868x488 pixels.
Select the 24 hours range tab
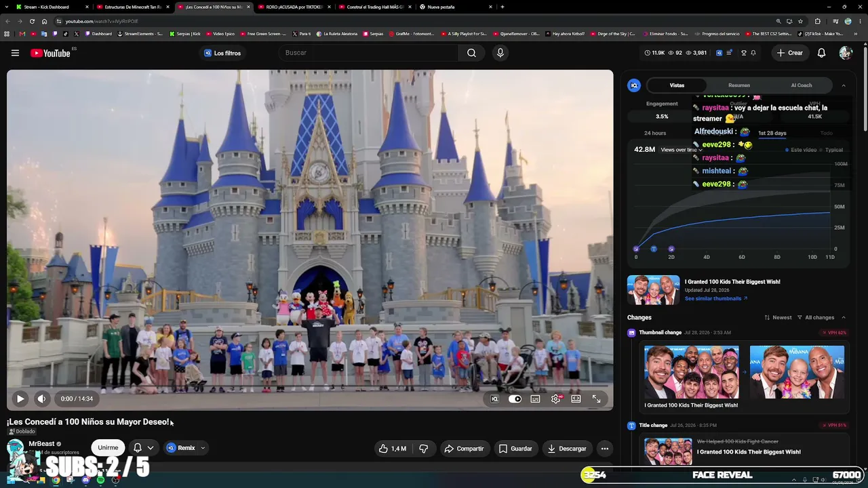point(655,133)
